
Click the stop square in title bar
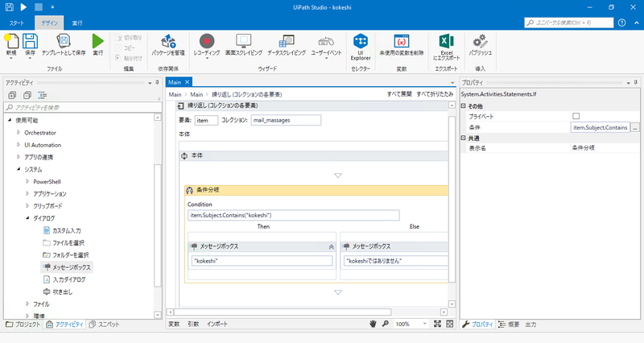[x=38, y=7]
